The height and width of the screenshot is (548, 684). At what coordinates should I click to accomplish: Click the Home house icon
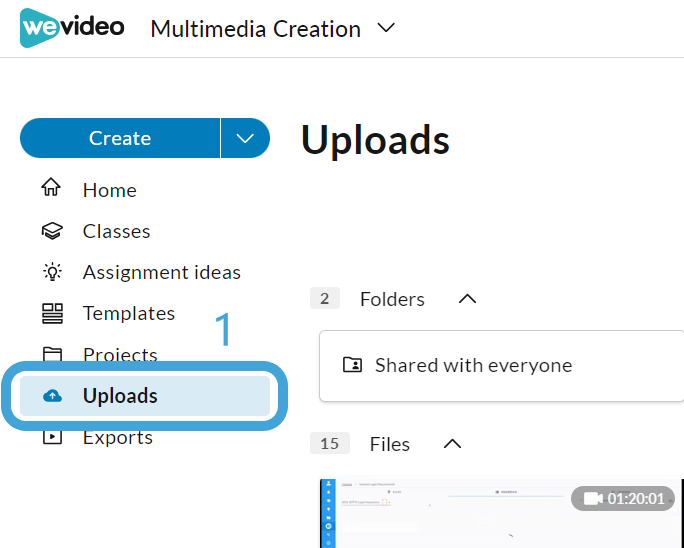pyautogui.click(x=51, y=188)
